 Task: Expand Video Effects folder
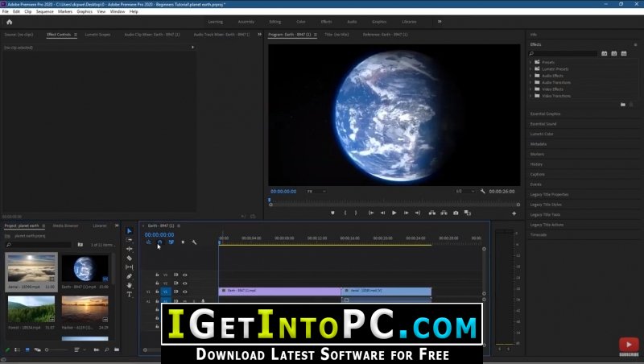click(530, 89)
